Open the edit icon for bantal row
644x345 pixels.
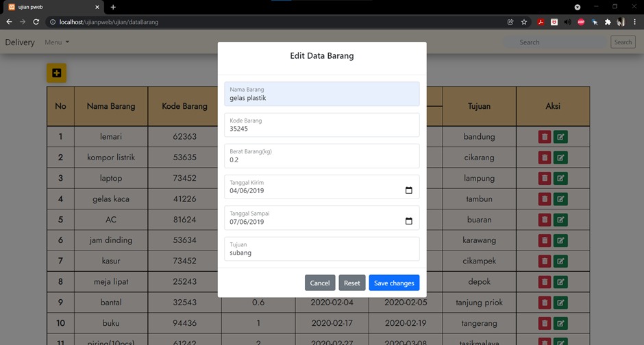coord(560,303)
